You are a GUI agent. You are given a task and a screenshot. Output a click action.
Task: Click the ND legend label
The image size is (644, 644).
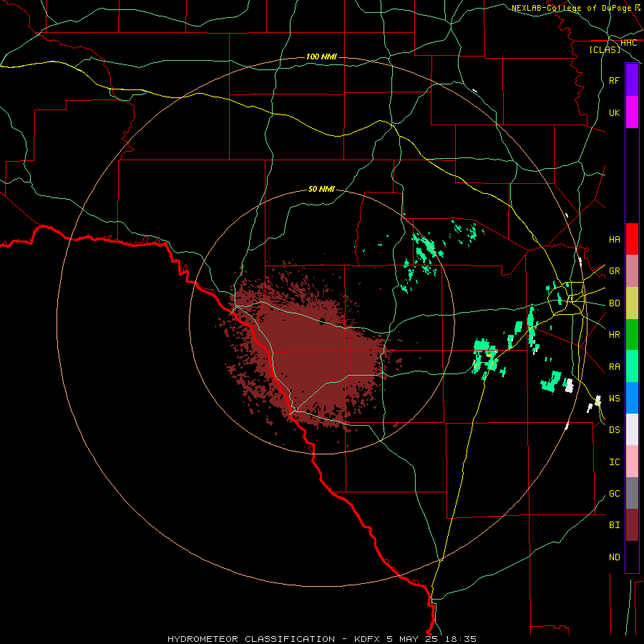tap(614, 557)
